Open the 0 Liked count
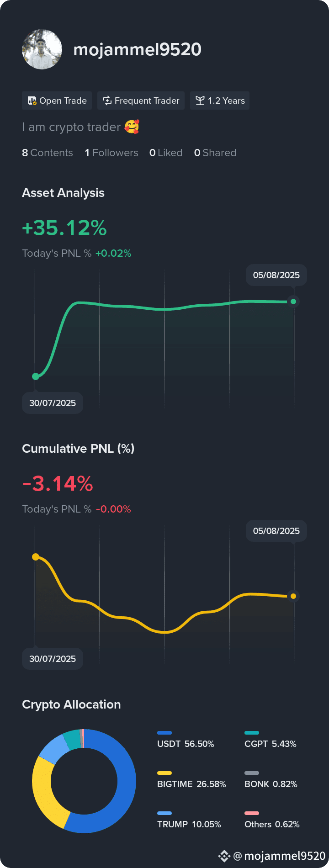Screen dimensions: 329x868 [x=166, y=153]
